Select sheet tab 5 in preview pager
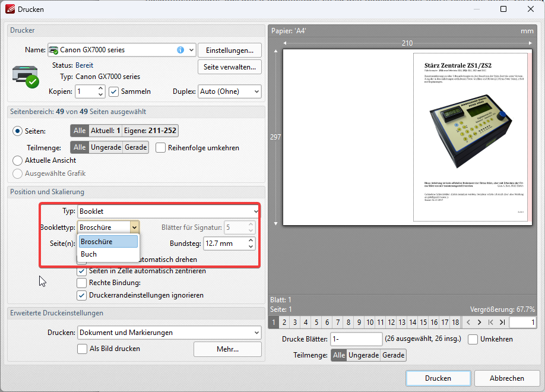The height and width of the screenshot is (392, 545). click(316, 323)
